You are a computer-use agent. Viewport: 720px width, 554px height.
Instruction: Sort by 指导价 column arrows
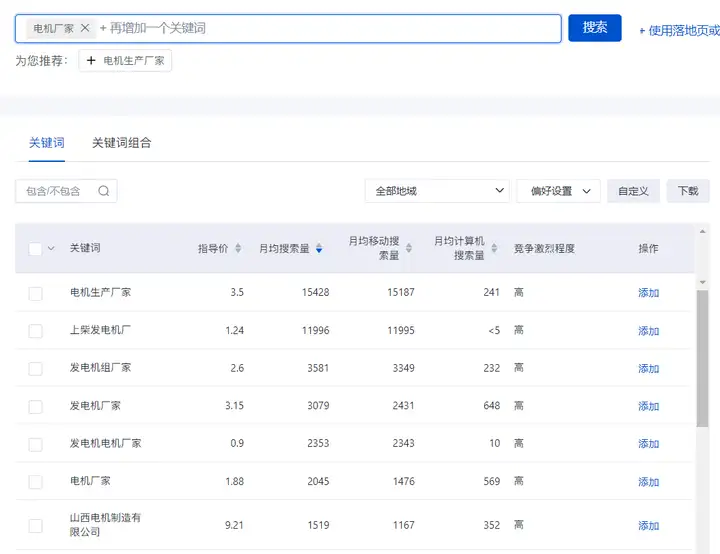click(x=238, y=249)
